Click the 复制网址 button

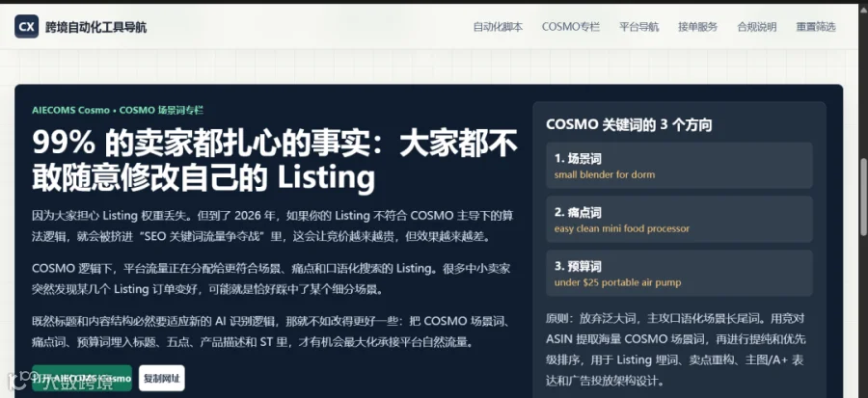click(162, 378)
